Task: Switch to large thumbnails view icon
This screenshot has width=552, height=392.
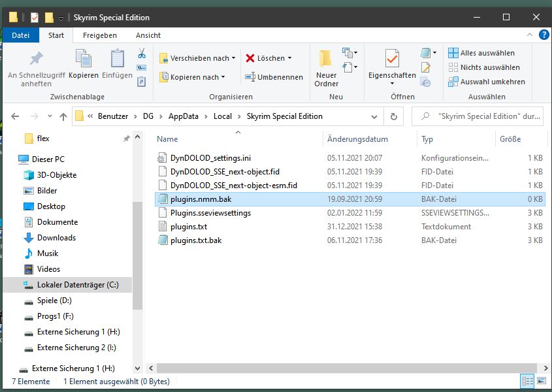Action: click(x=541, y=381)
